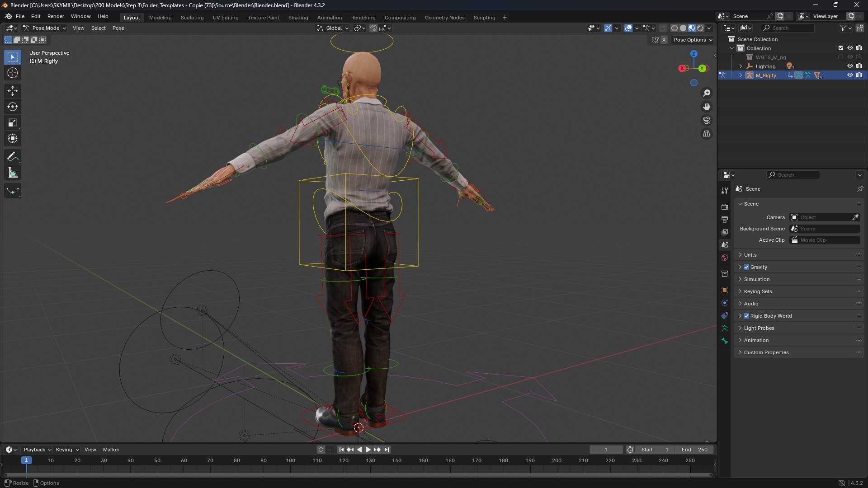Open the timeline Marker menu
Viewport: 868px width, 488px height.
coord(111,450)
